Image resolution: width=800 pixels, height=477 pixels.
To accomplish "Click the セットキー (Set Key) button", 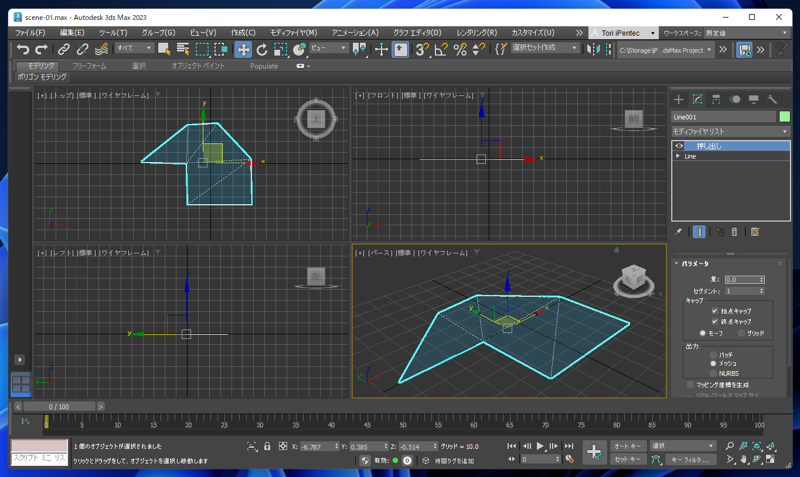I will click(628, 459).
